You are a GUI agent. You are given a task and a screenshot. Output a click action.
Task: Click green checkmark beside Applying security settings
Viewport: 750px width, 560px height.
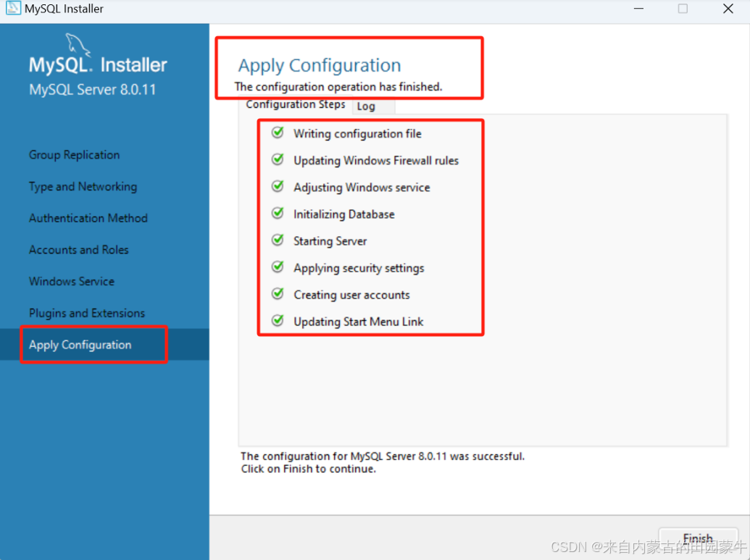278,267
